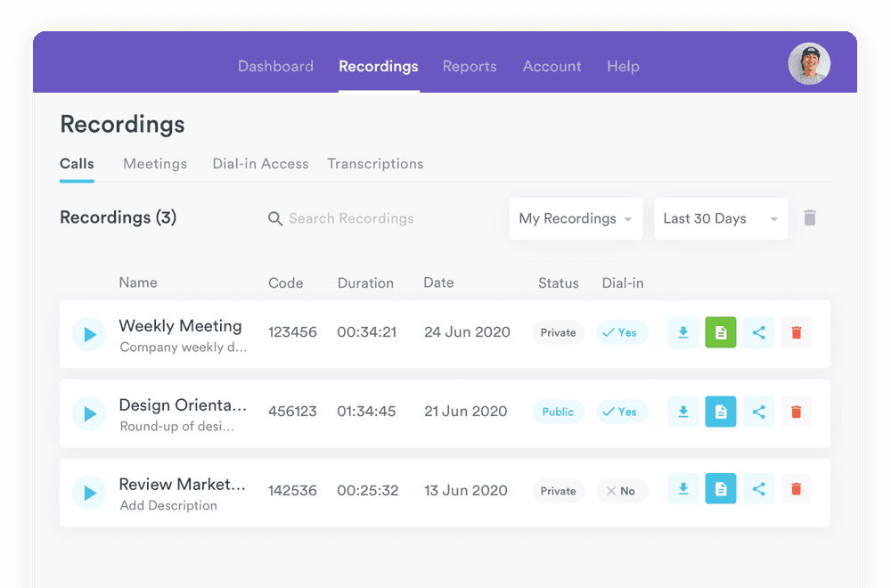Viewport: 891px width, 588px height.
Task: Share the Weekly Meeting recording
Action: (x=759, y=333)
